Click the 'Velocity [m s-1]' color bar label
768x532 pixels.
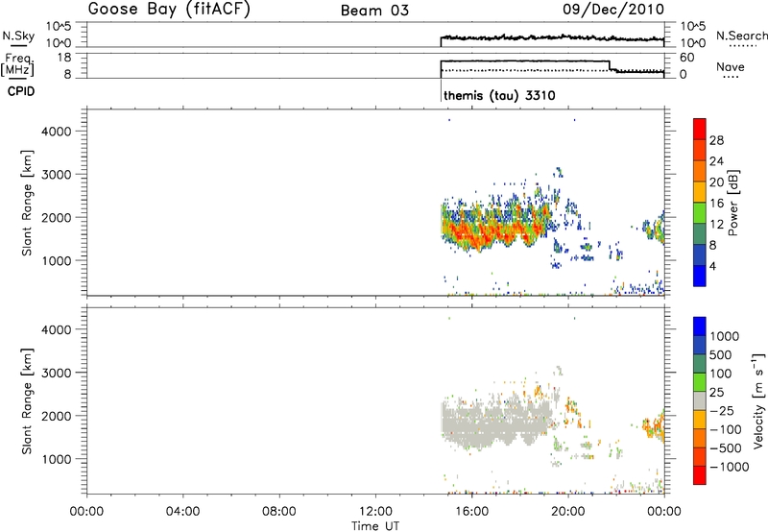pos(758,400)
